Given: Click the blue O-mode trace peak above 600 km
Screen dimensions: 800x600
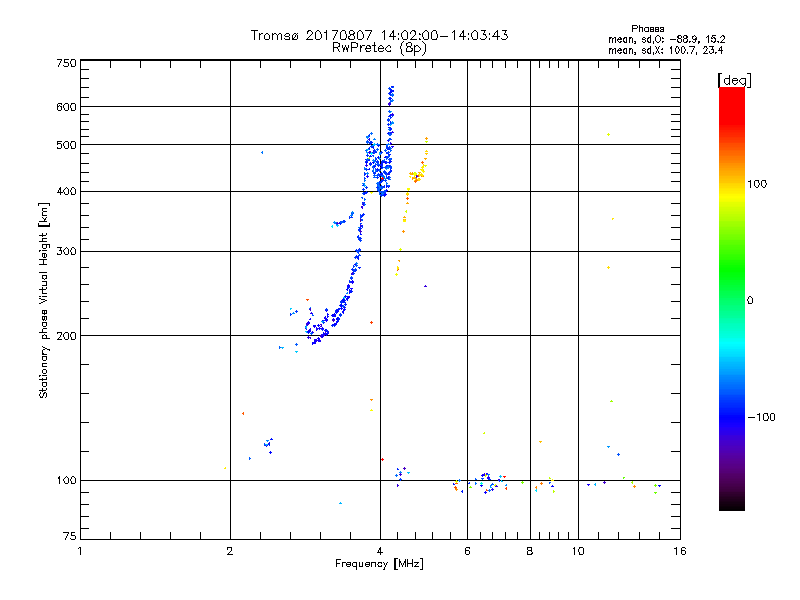Looking at the screenshot, I should (x=391, y=94).
